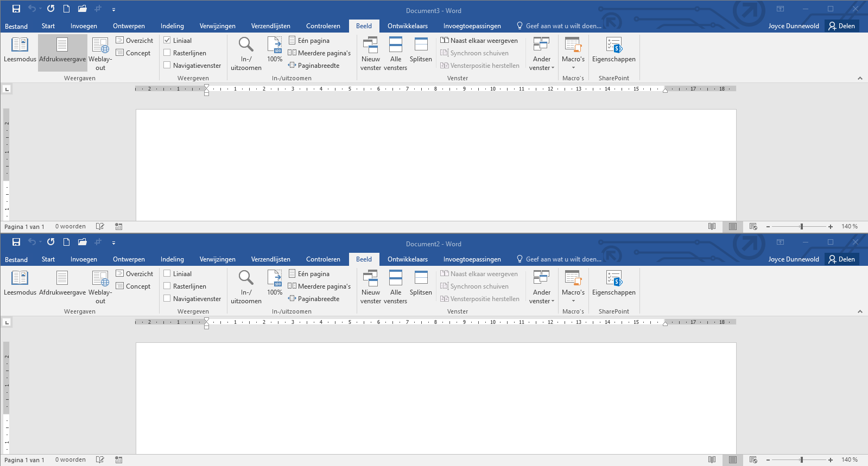
Task: Click the Read Mode icon in the Document3 status bar
Action: (712, 227)
